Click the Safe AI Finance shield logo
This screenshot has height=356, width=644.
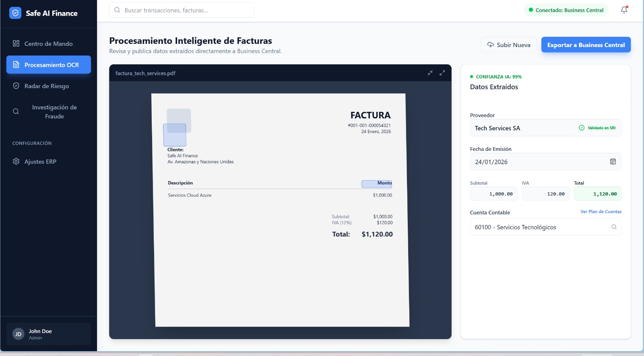pos(15,13)
